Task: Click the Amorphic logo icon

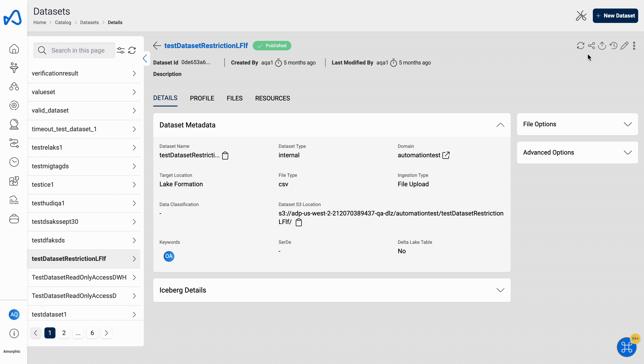Action: (13, 17)
